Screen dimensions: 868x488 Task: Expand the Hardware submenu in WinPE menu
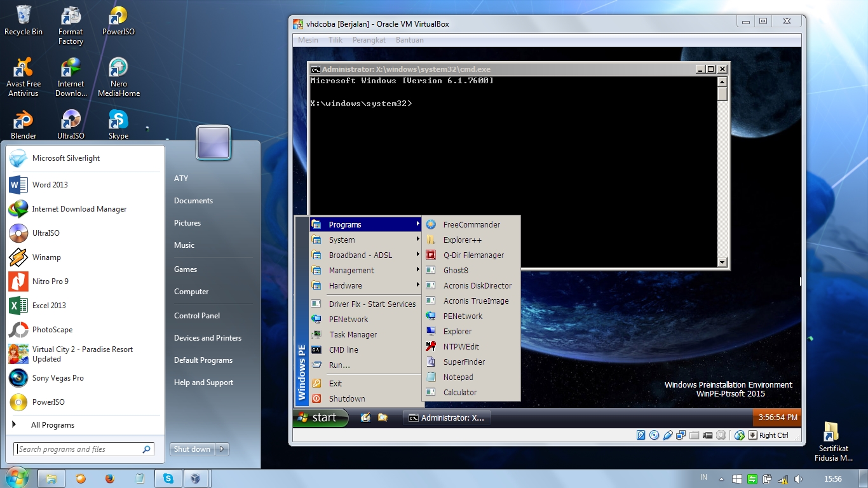(x=365, y=285)
